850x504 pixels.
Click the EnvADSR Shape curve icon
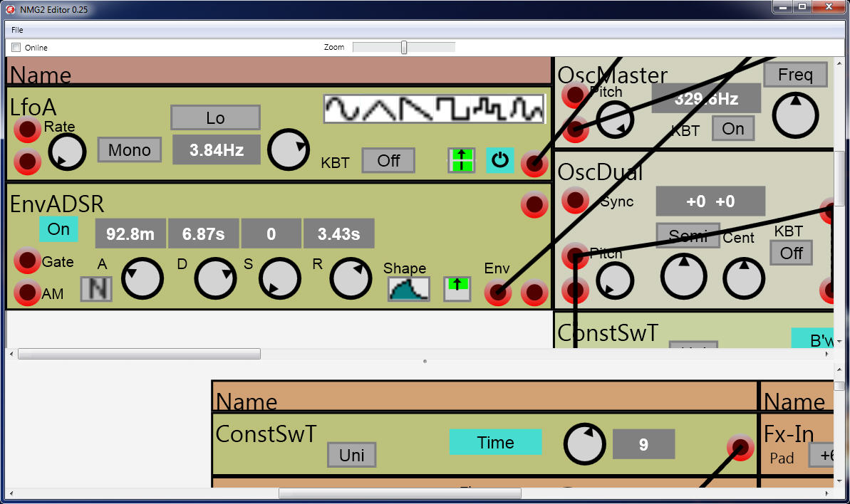[x=408, y=288]
